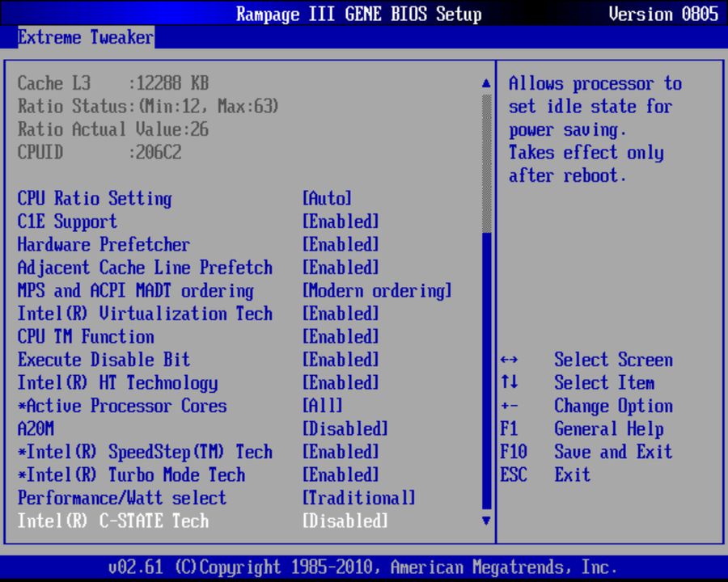Screen dimensions: 728x582
Task: Click the scrollbar down arrow
Action: coord(486,521)
